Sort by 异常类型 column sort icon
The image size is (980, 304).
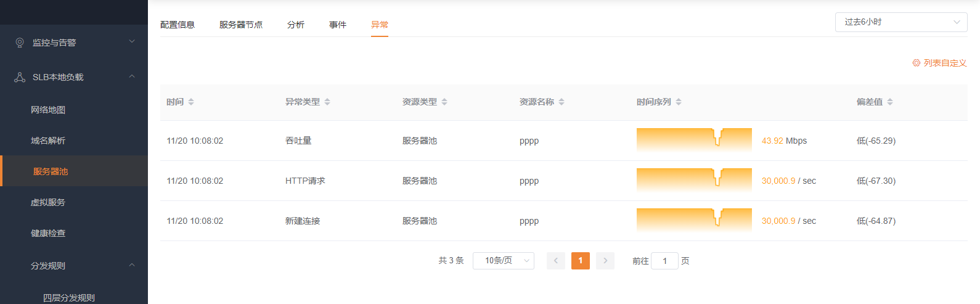[x=327, y=102]
